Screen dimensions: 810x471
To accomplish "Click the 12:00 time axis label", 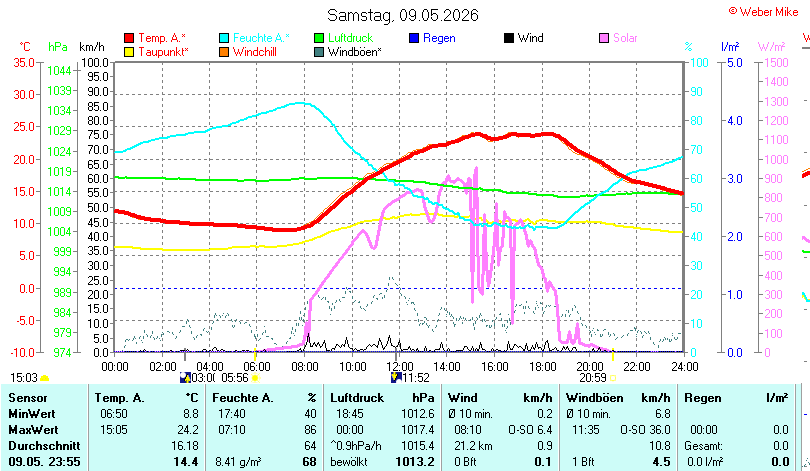I will (400, 367).
